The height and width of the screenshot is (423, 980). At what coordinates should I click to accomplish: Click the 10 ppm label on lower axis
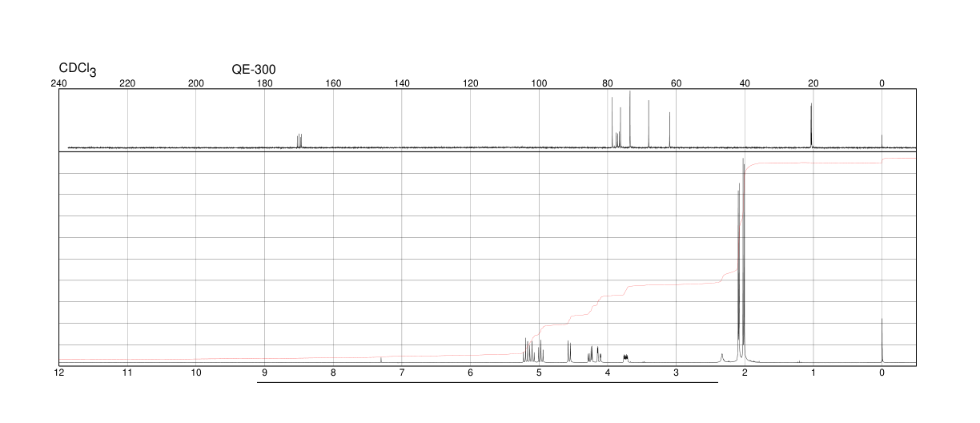196,373
